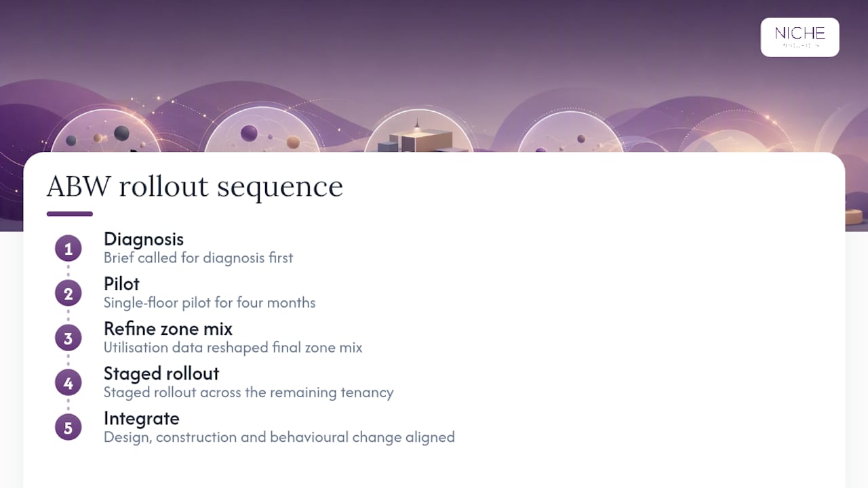Viewport: 868px width, 488px height.
Task: Click the 'Pilot' heading
Action: 121,284
